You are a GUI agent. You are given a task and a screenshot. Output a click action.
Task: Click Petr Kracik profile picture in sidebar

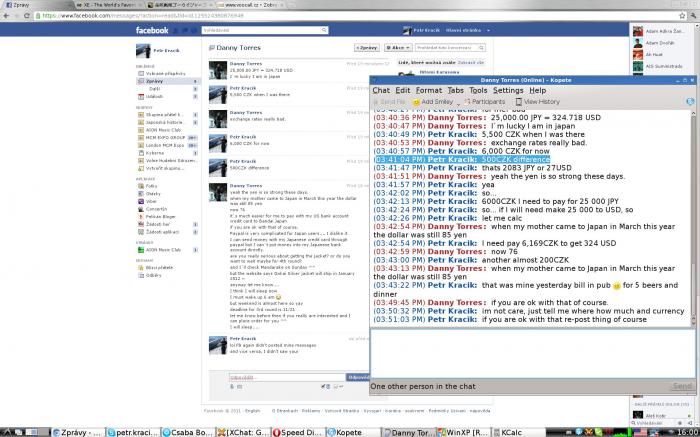pyautogui.click(x=143, y=51)
